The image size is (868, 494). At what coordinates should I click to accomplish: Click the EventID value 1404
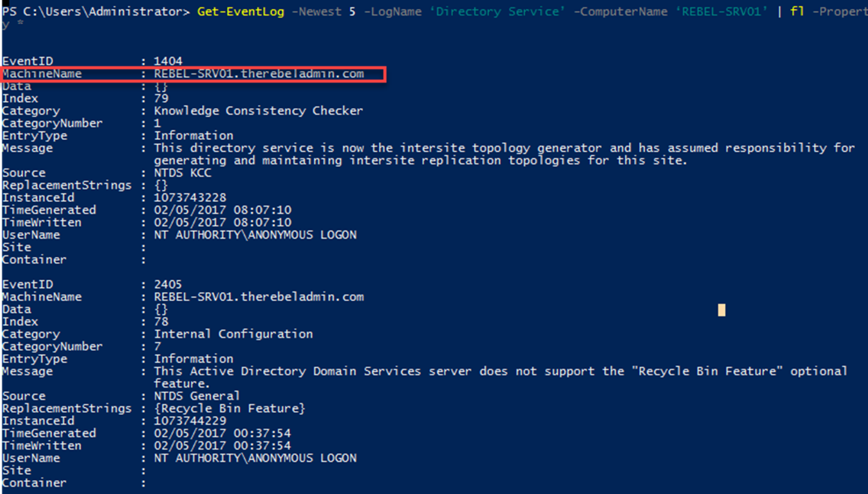pyautogui.click(x=168, y=61)
